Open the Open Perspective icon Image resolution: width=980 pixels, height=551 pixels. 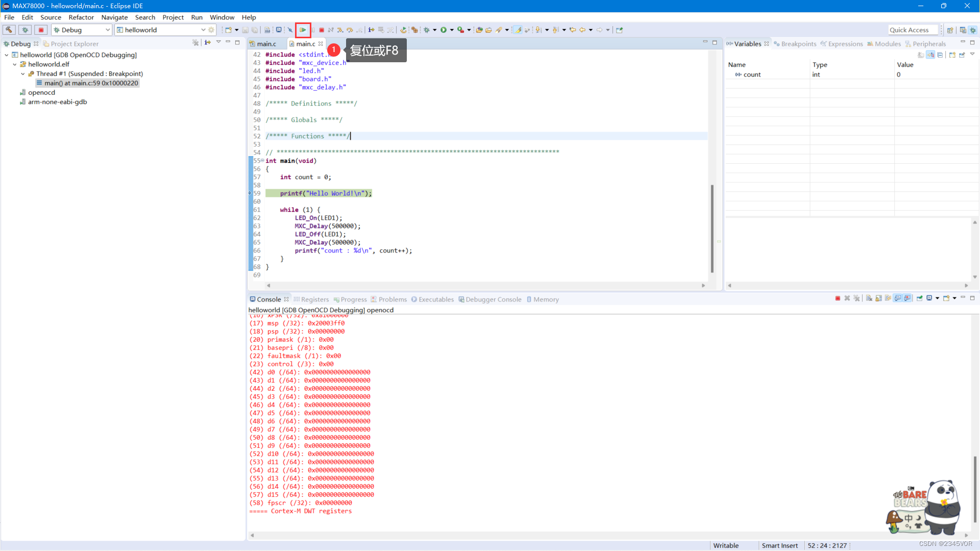tap(950, 30)
